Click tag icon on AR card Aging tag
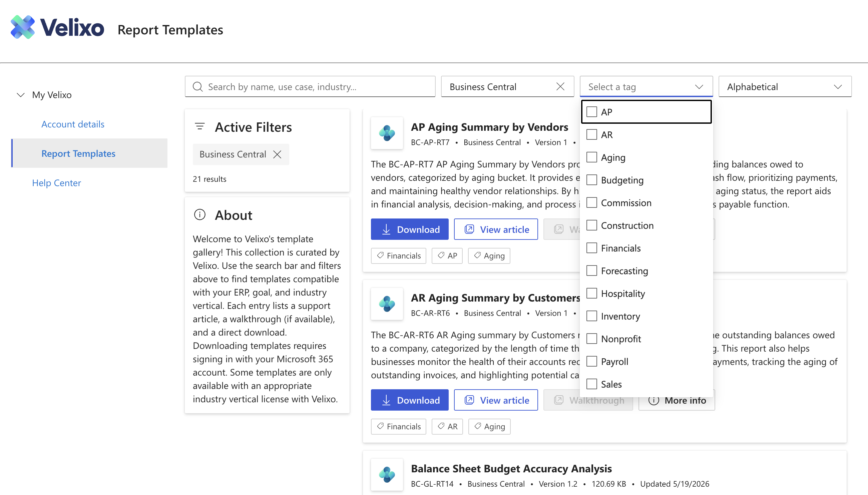The image size is (868, 495). coord(478,426)
